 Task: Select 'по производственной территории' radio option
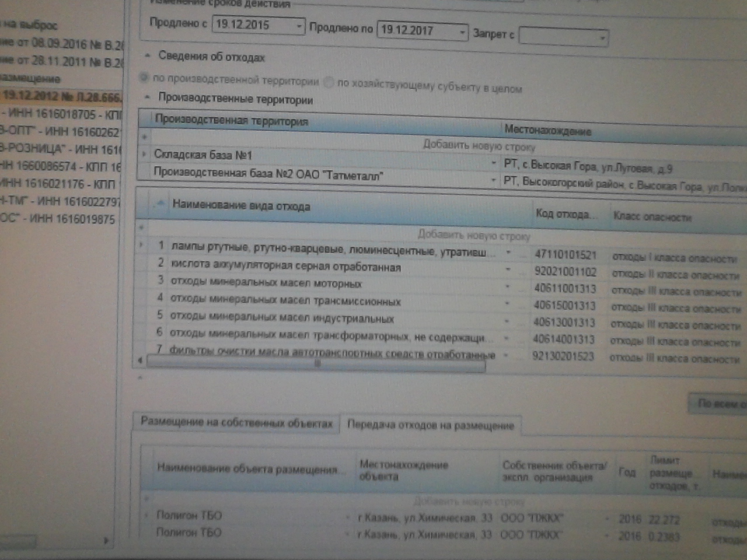[x=143, y=78]
